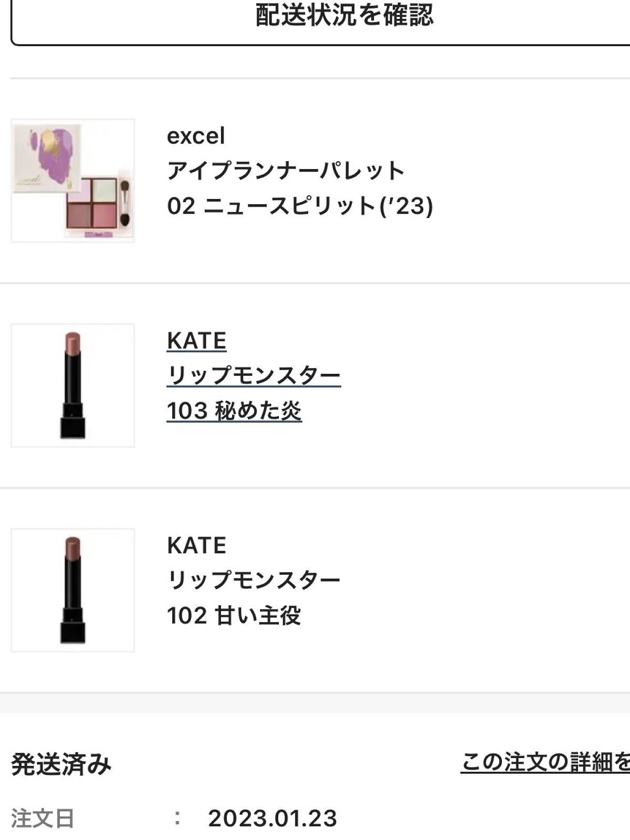This screenshot has height=840, width=630.
Task: Click the 発送済み status heading
Action: (x=61, y=764)
